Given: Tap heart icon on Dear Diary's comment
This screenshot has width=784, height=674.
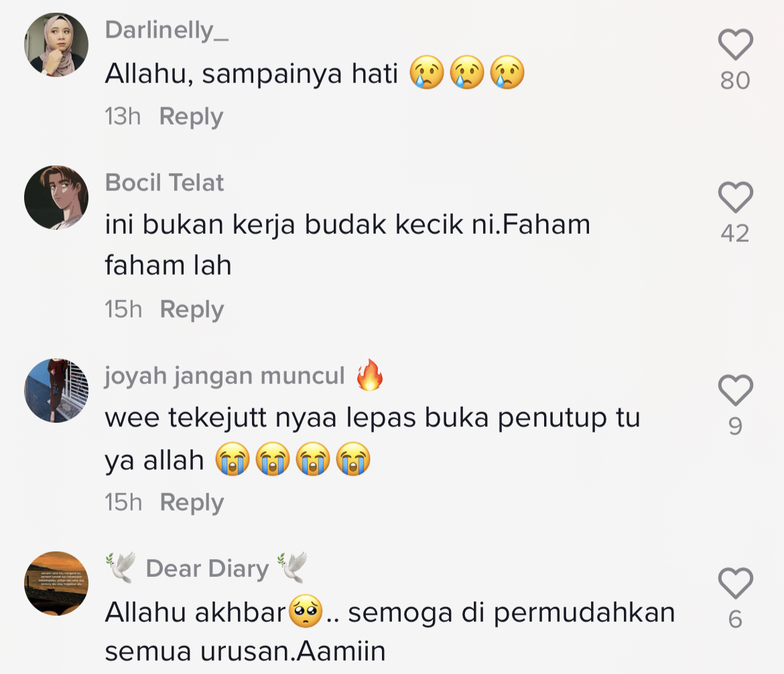Looking at the screenshot, I should [736, 583].
